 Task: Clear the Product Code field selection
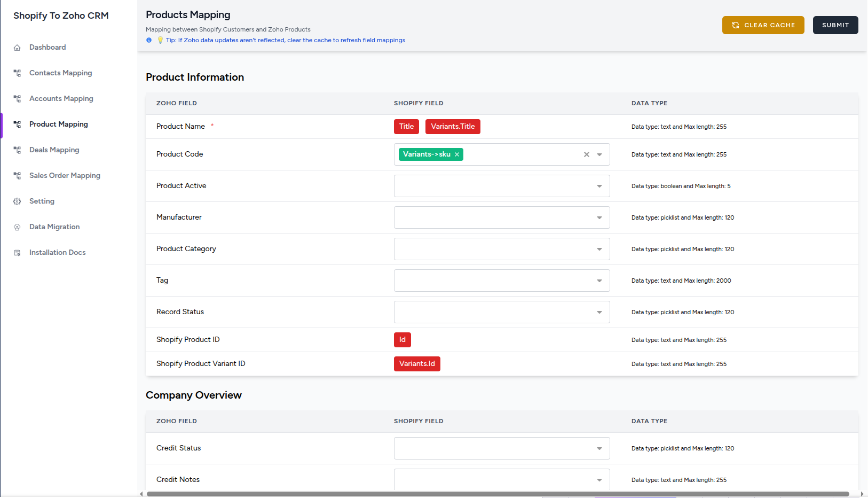click(x=586, y=154)
